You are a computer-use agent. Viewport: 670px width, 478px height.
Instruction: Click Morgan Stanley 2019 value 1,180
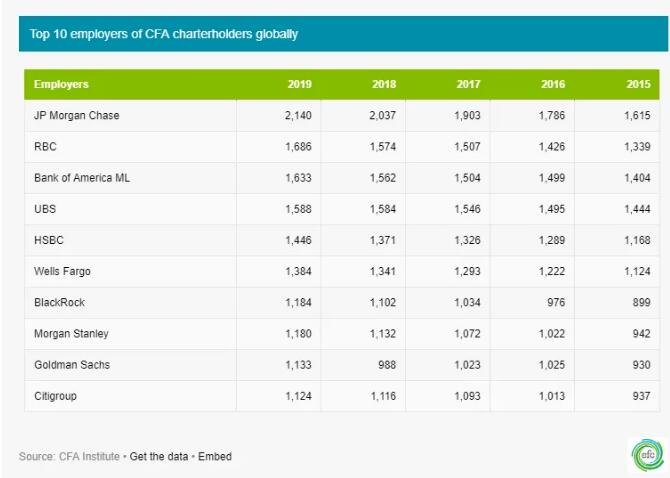(x=298, y=334)
